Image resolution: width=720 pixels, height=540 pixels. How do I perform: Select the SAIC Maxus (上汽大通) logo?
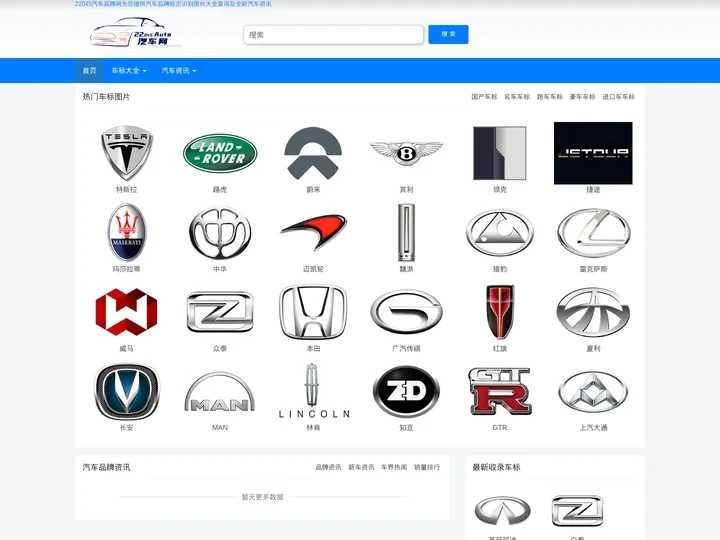tap(593, 391)
